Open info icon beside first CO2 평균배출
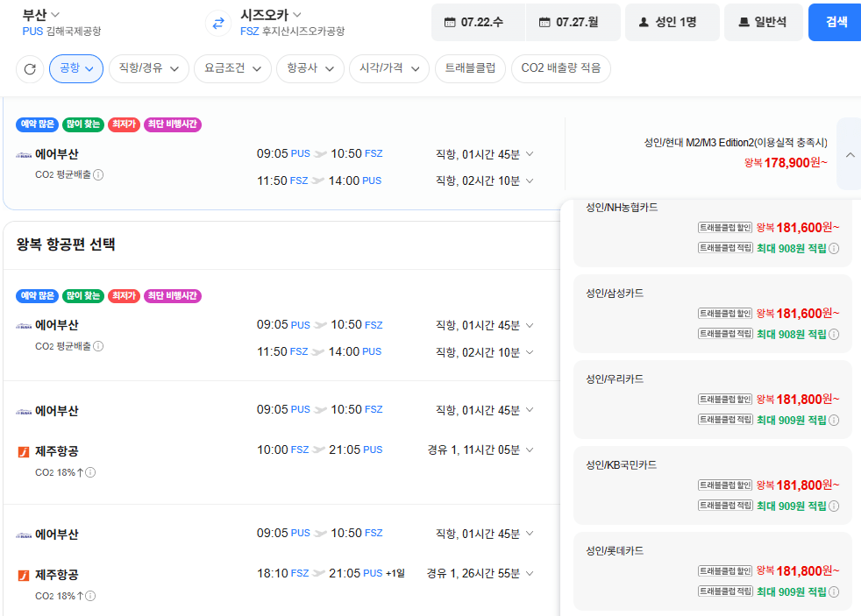The width and height of the screenshot is (861, 616). pos(98,174)
